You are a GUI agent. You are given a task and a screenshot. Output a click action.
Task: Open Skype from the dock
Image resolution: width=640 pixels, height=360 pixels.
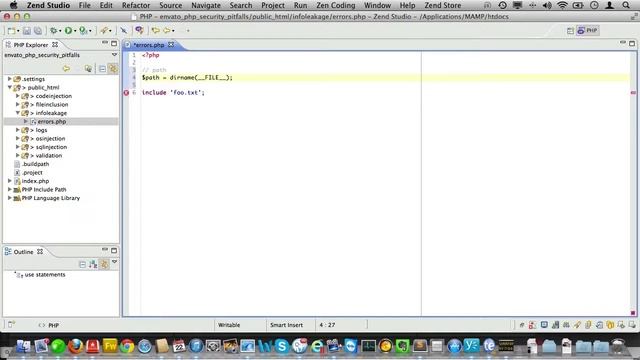(282, 346)
